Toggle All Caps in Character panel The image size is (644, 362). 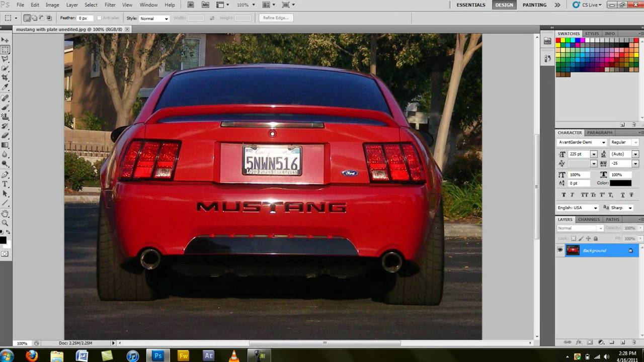(x=584, y=195)
